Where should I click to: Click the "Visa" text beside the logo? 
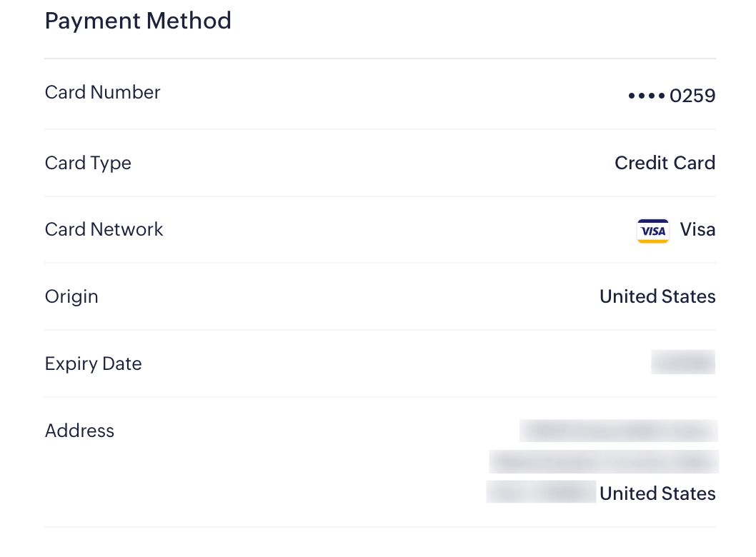[x=697, y=229]
